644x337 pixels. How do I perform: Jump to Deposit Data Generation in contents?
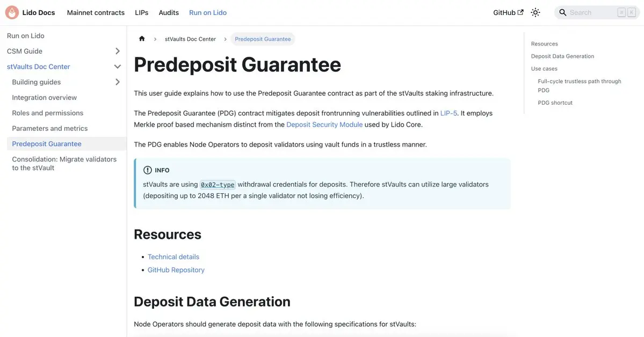(x=562, y=56)
